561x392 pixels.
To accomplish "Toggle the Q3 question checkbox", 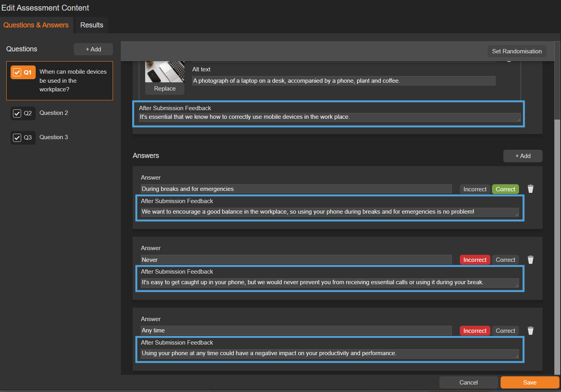I will [x=17, y=138].
